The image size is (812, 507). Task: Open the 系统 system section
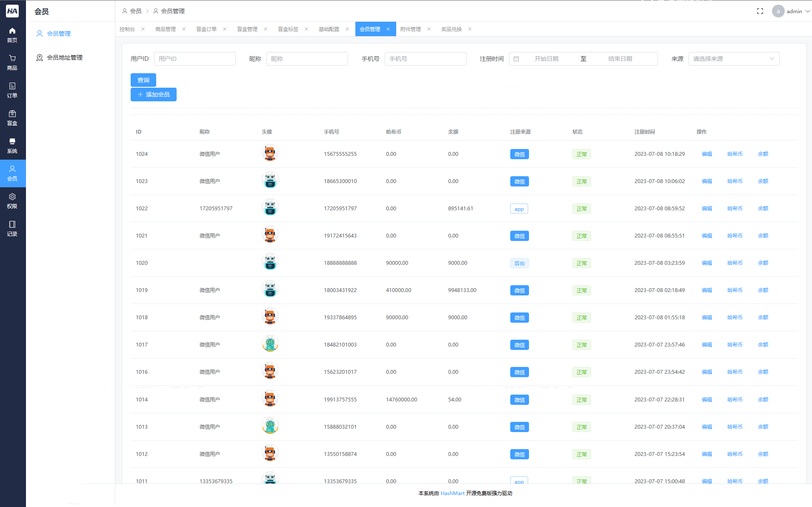[x=12, y=146]
